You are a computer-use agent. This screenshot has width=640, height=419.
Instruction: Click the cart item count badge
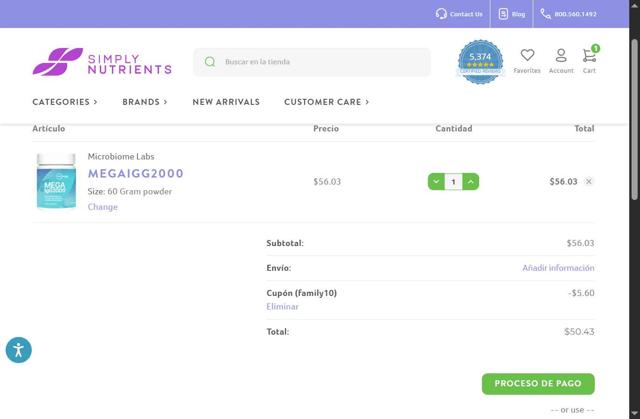596,49
